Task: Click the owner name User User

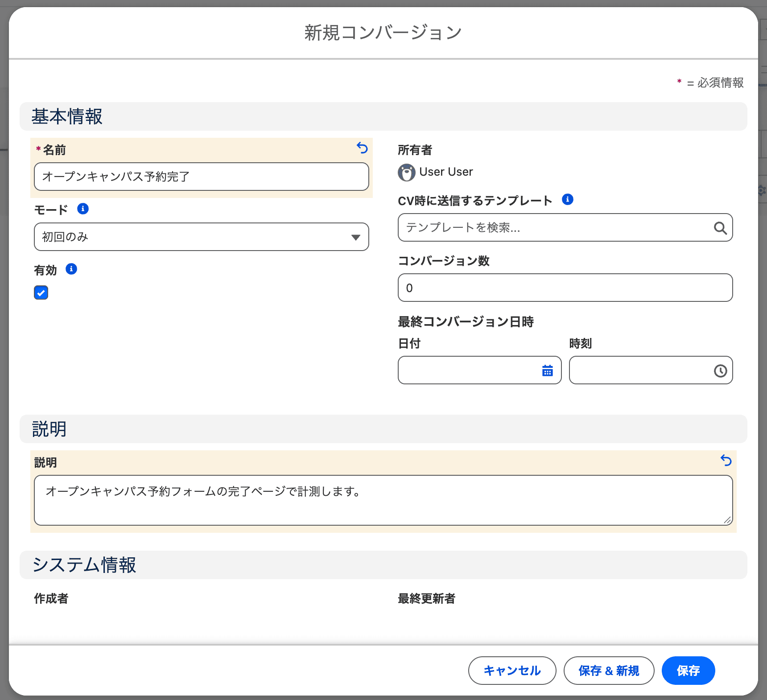Action: tap(446, 172)
